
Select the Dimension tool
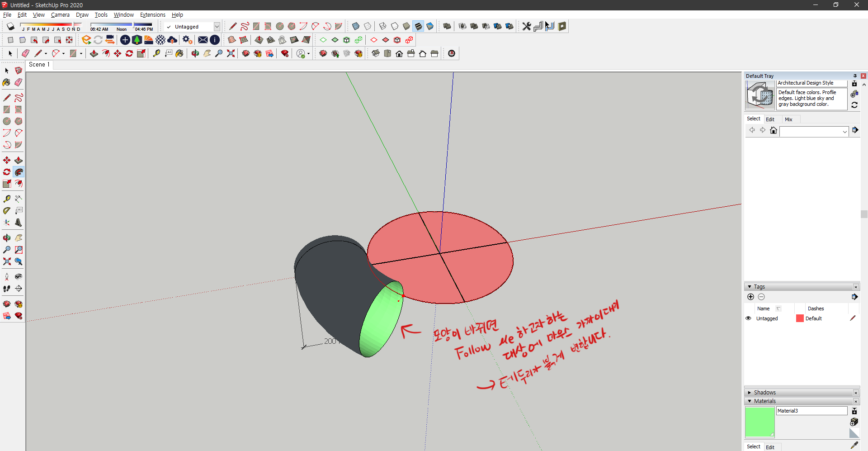click(19, 199)
